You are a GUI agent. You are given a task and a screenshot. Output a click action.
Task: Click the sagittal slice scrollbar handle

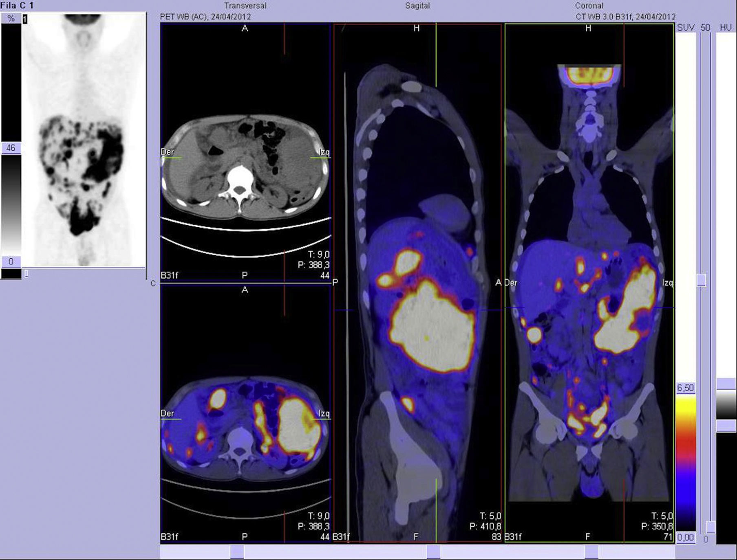433,552
